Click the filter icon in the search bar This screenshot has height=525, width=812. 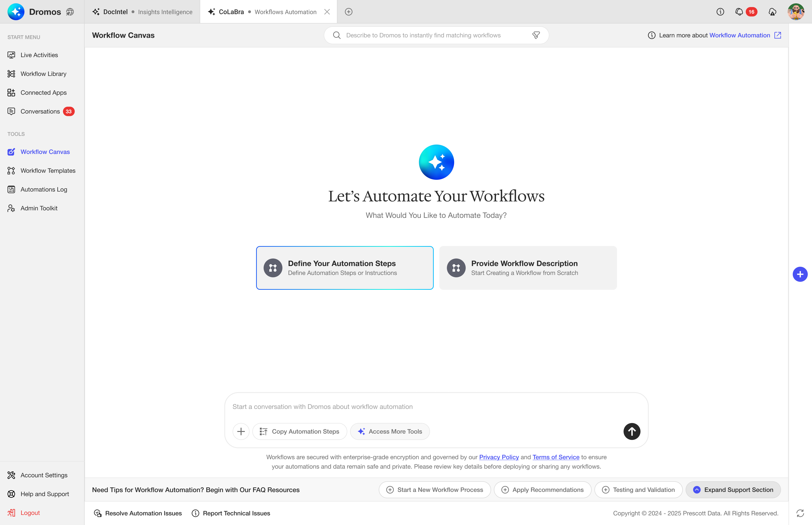536,35
